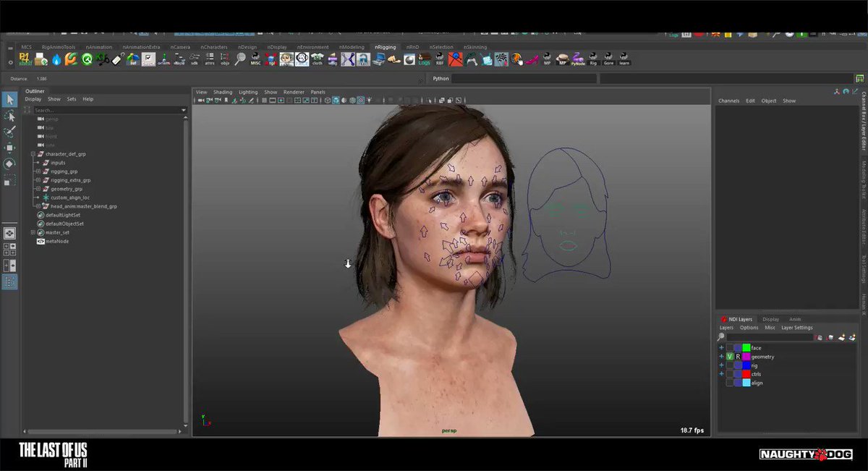Open the Shading menu in viewport
This screenshot has width=868, height=471.
(x=223, y=92)
